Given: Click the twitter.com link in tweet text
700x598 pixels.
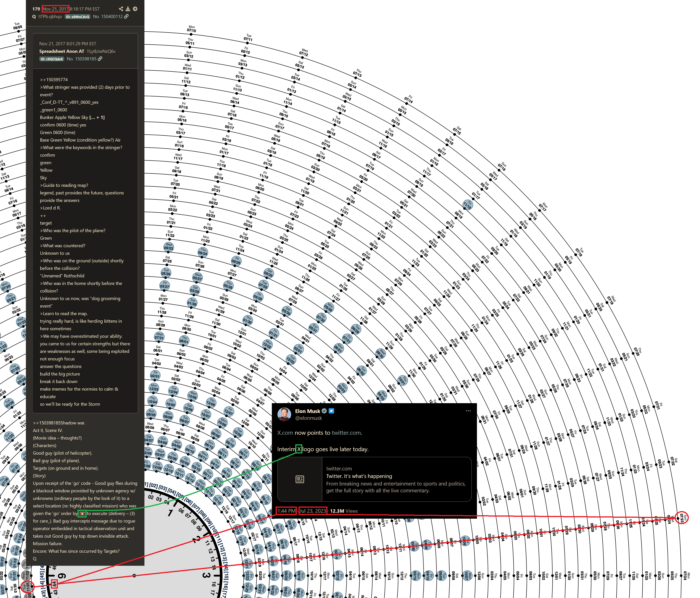Looking at the screenshot, I should point(346,433).
